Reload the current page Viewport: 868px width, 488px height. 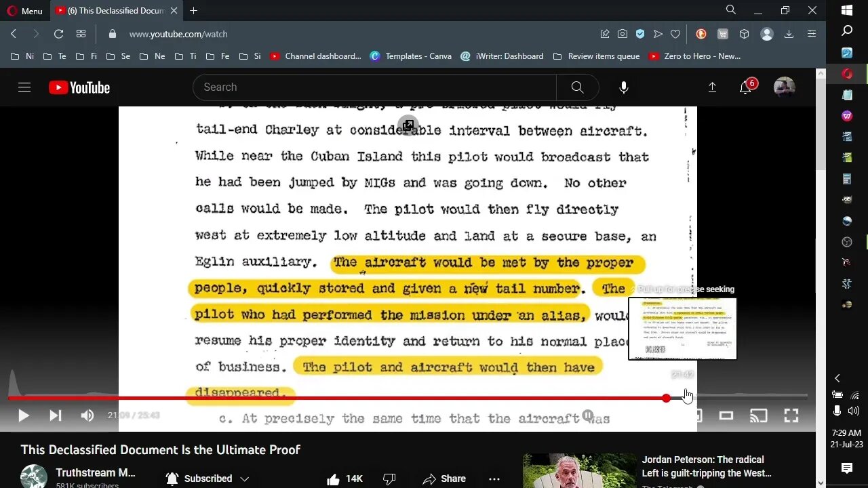[58, 34]
